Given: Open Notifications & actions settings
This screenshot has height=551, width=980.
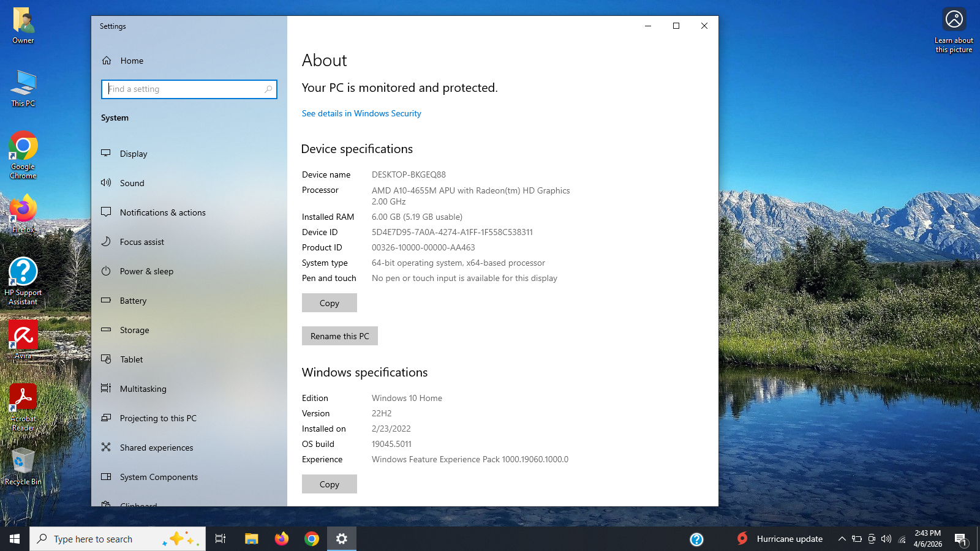Looking at the screenshot, I should tap(162, 212).
